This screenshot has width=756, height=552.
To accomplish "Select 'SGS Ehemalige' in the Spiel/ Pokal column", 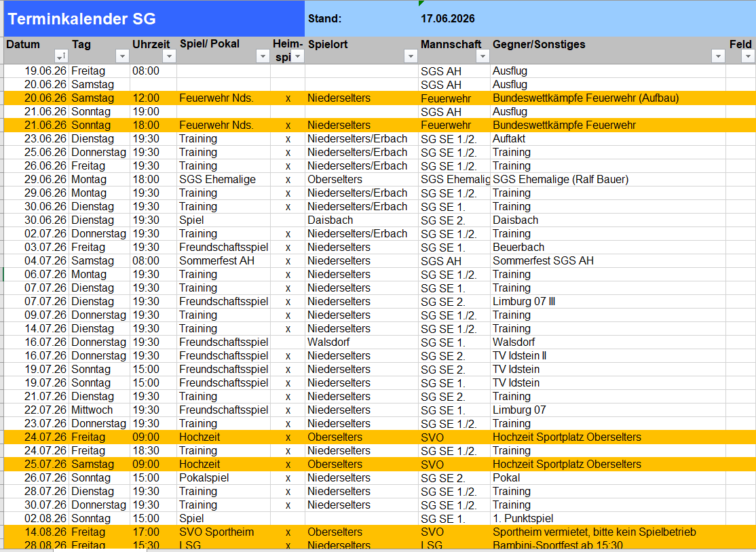I will point(224,180).
